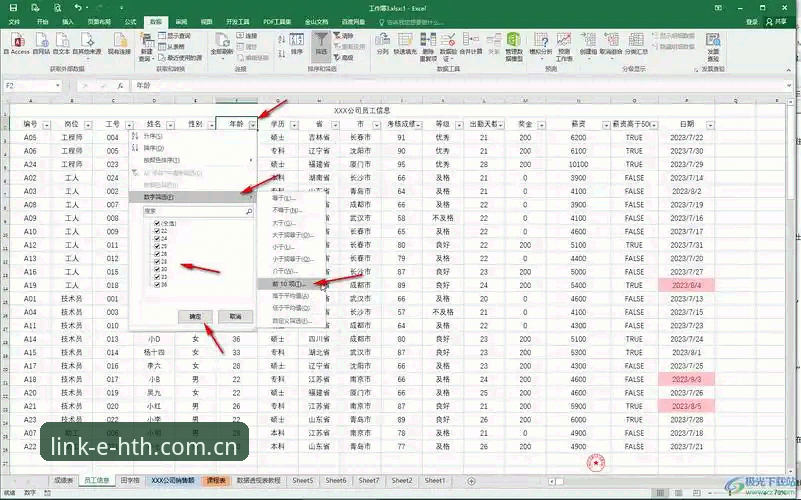Click the sort descending Z-A ribbon icon
801x500 pixels.
(281, 53)
